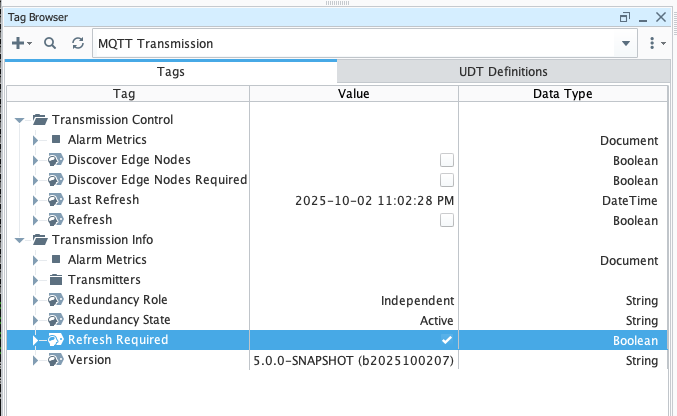Viewport: 677px width, 416px height.
Task: Expand the Redundancy Role tag
Action: pyautogui.click(x=36, y=300)
